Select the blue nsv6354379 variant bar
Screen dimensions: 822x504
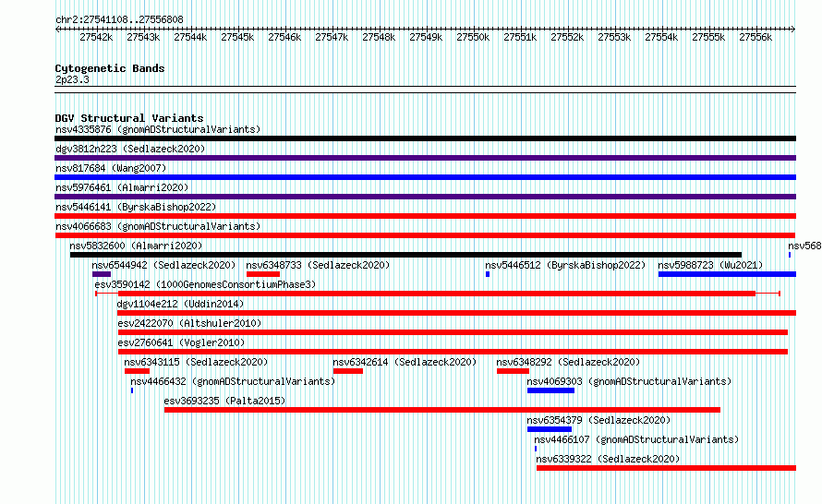click(550, 429)
